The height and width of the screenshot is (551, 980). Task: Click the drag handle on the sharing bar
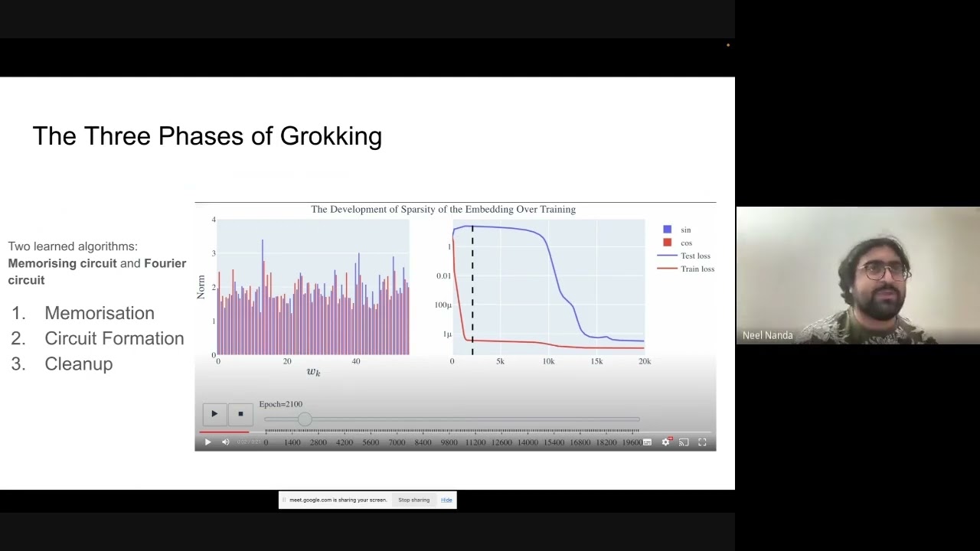284,500
